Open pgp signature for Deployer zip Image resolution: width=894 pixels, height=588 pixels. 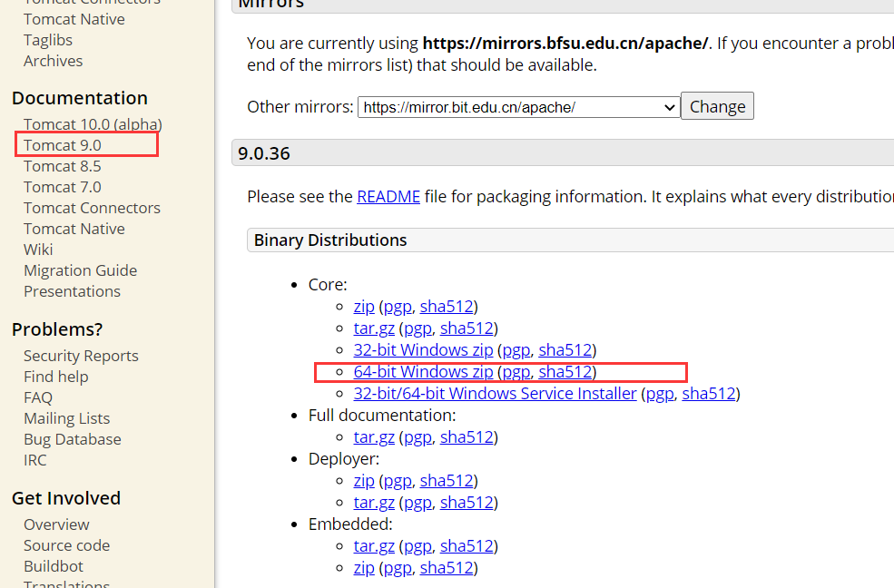pos(398,481)
